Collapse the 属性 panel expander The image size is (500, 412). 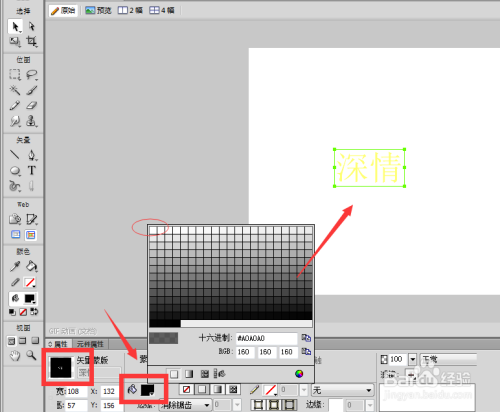(x=50, y=344)
